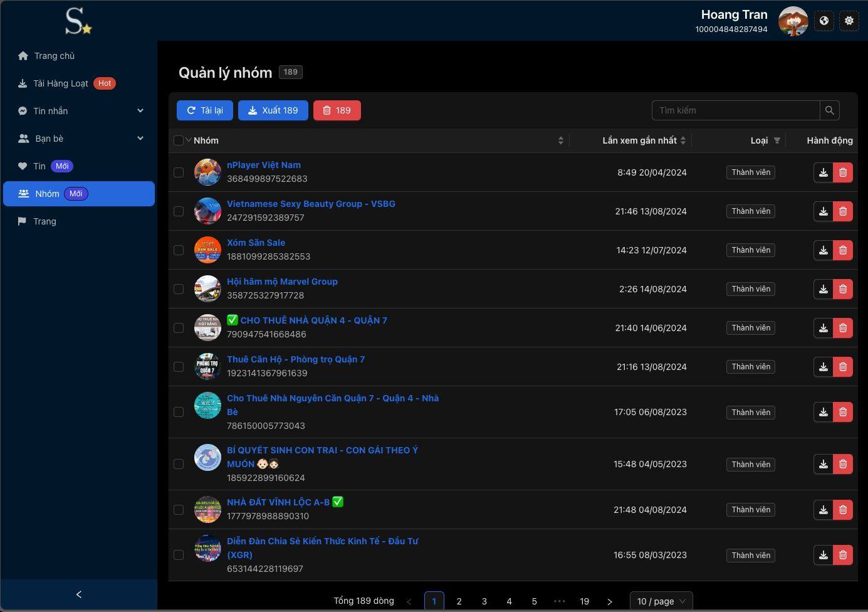Delete the nPlayer Việt Nam group row
This screenshot has width=868, height=612.
843,172
